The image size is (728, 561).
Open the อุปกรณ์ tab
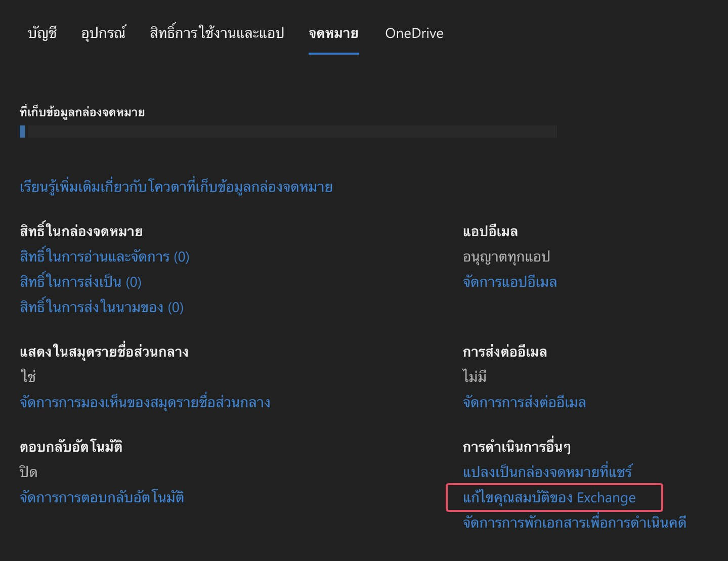point(103,33)
